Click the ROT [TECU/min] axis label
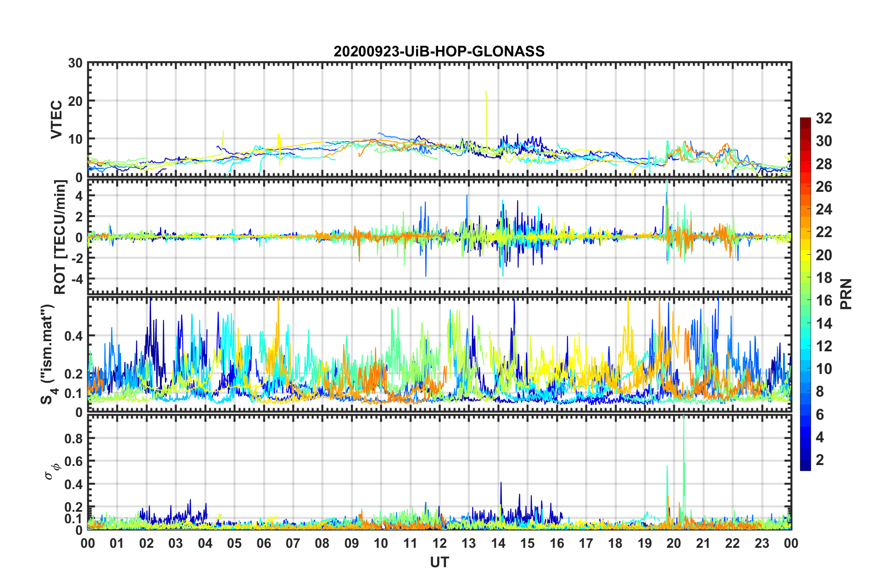Viewport: 879px width, 588px height. tap(60, 237)
